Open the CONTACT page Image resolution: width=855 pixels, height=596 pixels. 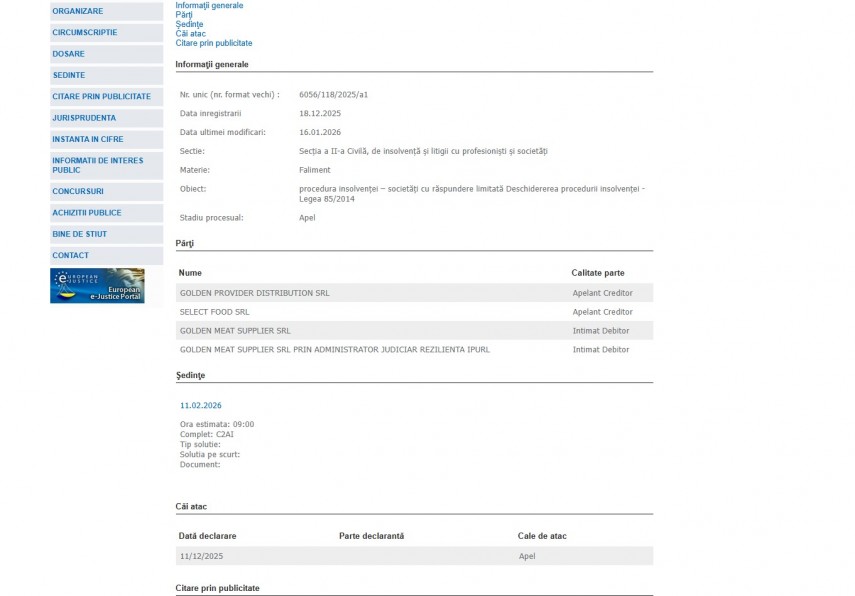tap(71, 256)
